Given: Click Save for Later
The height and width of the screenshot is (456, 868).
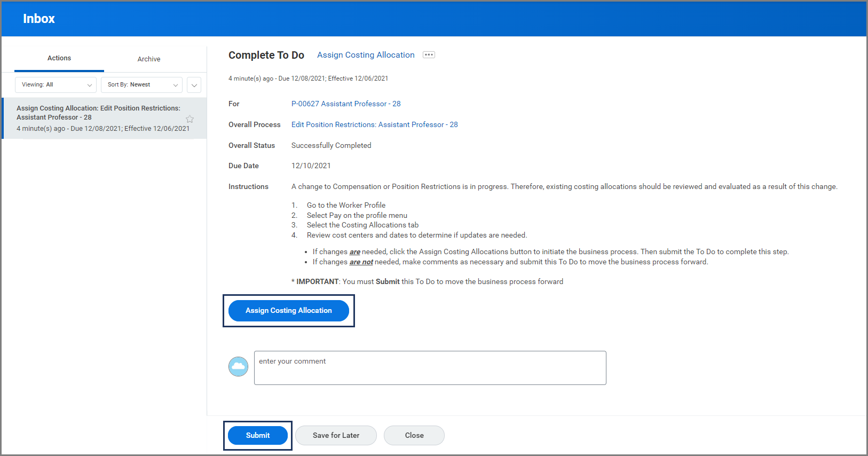Looking at the screenshot, I should 336,435.
